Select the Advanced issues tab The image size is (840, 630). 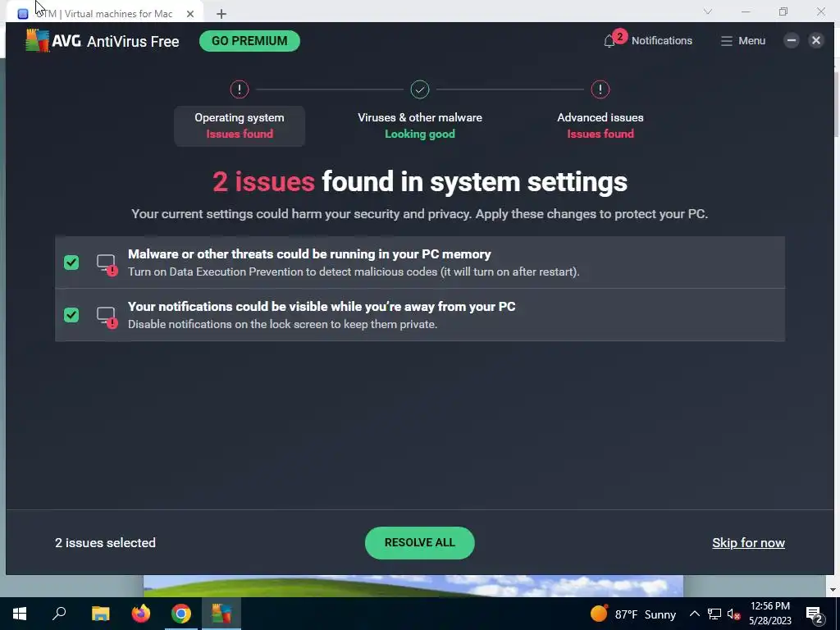pos(600,126)
